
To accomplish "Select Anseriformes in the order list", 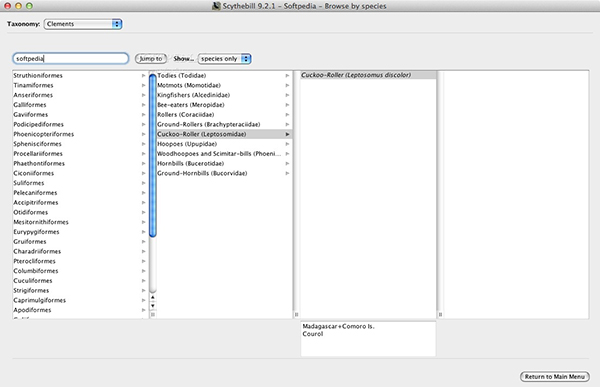I will (x=80, y=95).
